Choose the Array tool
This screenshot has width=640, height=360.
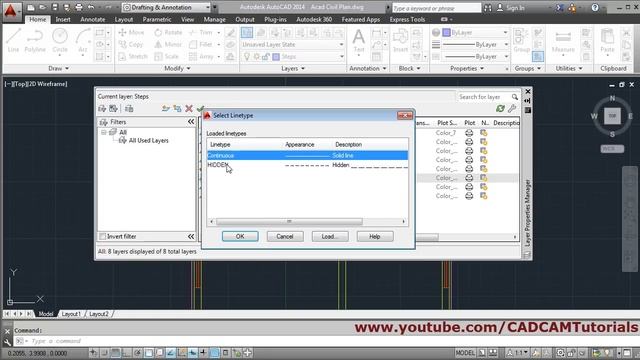pyautogui.click(x=201, y=56)
